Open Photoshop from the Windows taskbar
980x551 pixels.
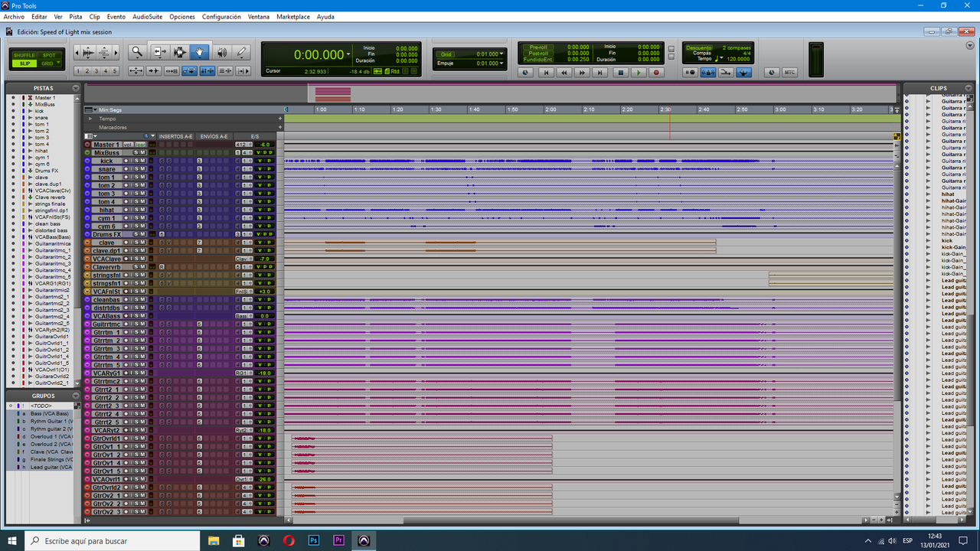coord(313,540)
